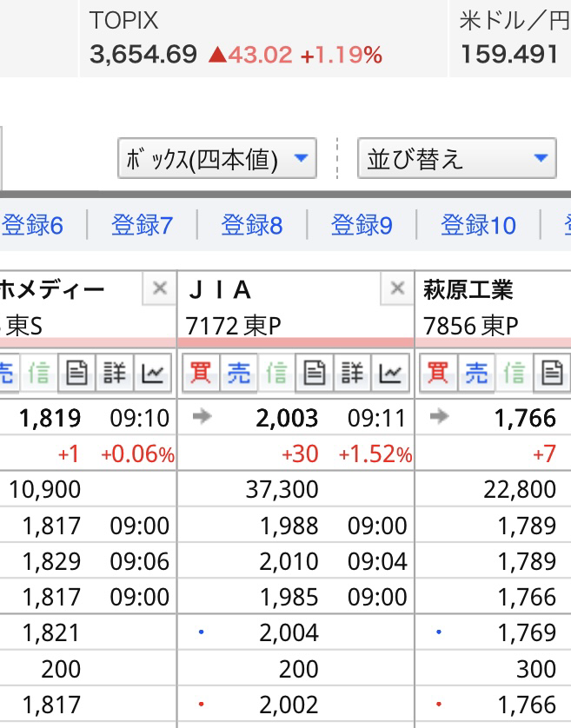
Task: Expand ボックス(四本値) display dropdown
Action: pyautogui.click(x=217, y=158)
